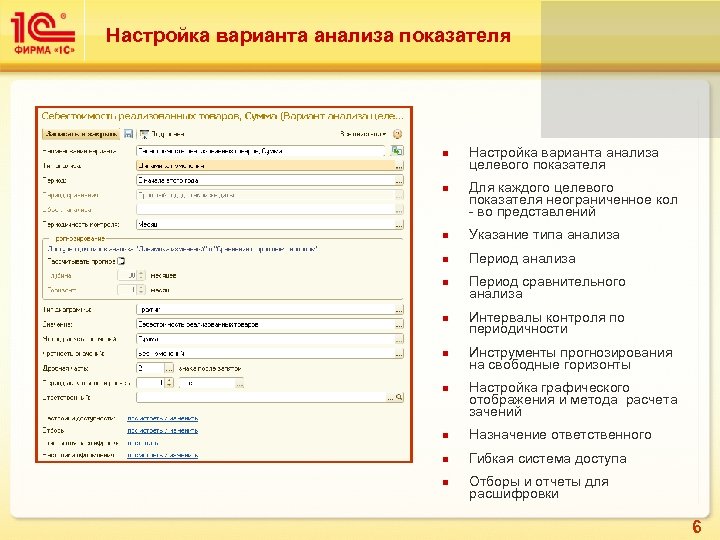Open the help question-mark icon

pyautogui.click(x=398, y=134)
